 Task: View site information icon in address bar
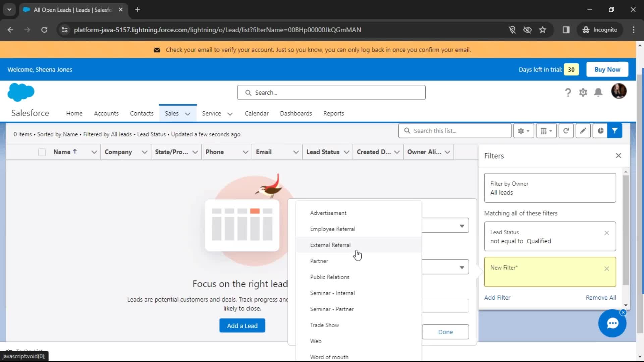pos(64,30)
